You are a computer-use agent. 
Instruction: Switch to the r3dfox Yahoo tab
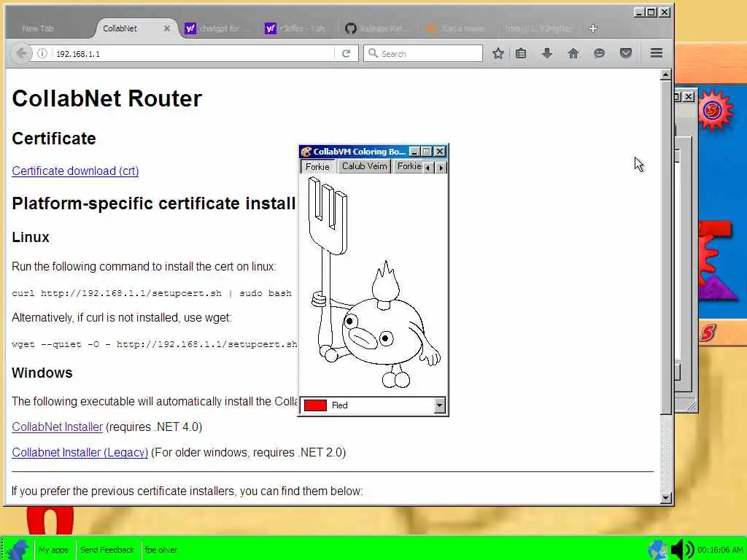(x=295, y=28)
